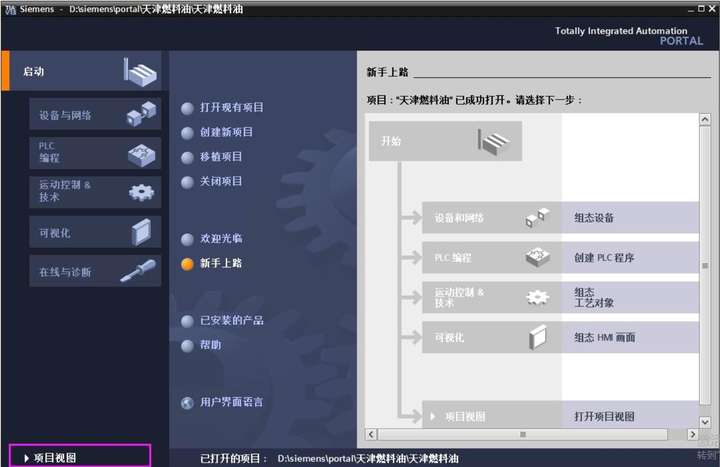This screenshot has height=467, width=720.
Task: Select 欢迎光临 bullet
Action: [x=187, y=239]
